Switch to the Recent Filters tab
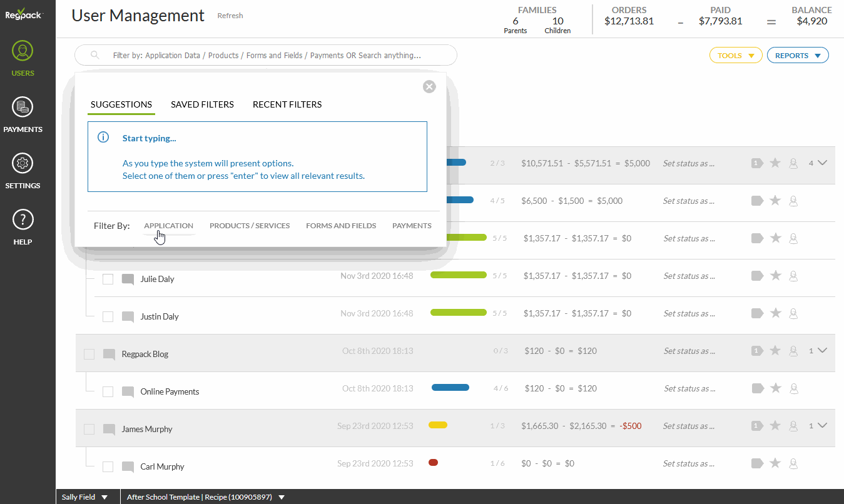Image resolution: width=844 pixels, height=504 pixels. click(287, 104)
